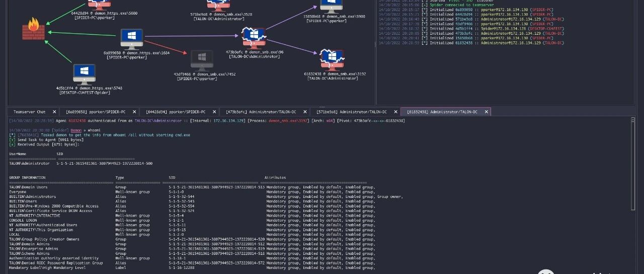Click the TALON\Schema Admins row
This screenshot has height=274, width=644.
coord(192,253)
